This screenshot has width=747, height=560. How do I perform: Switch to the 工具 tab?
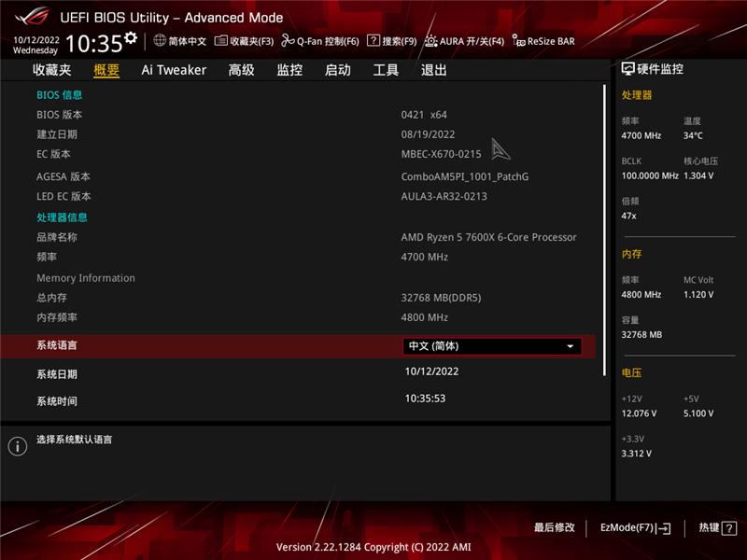coord(386,70)
